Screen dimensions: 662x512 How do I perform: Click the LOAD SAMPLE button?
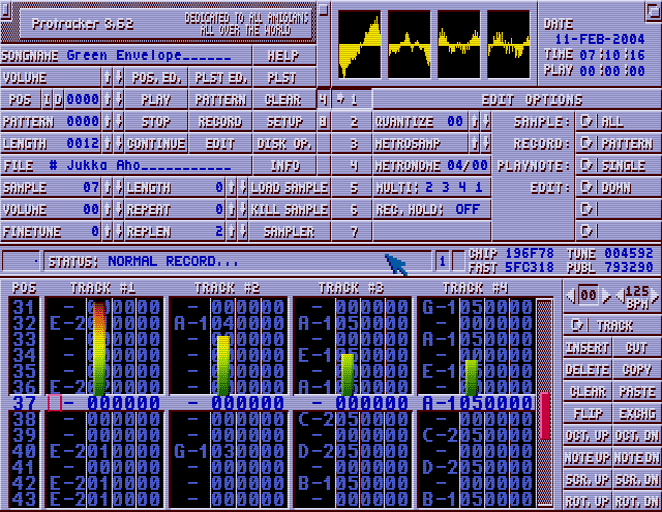(x=289, y=188)
